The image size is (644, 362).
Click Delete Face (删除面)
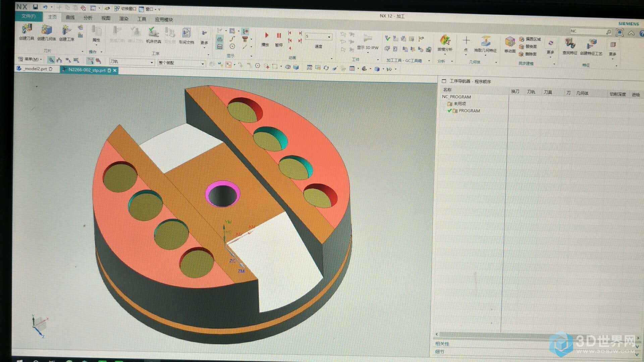(528, 54)
